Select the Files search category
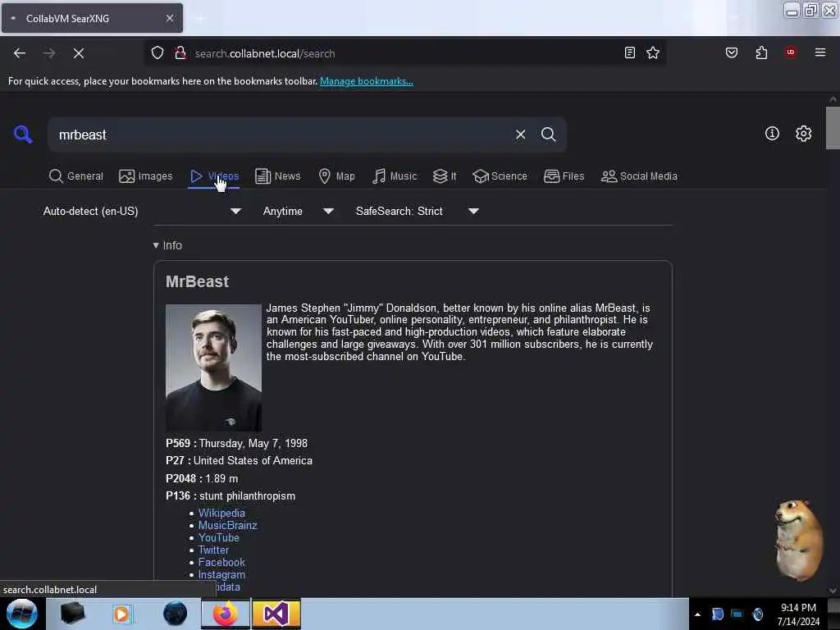Image resolution: width=840 pixels, height=630 pixels. coord(564,176)
